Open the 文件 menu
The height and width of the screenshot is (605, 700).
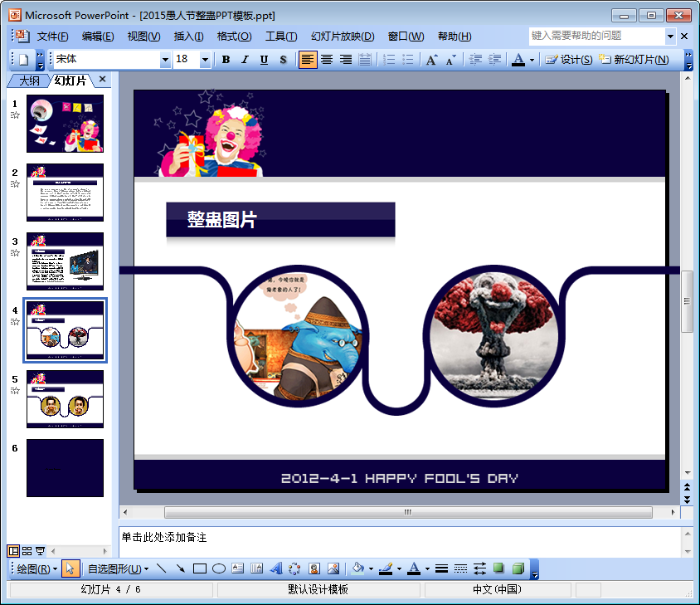[52, 37]
